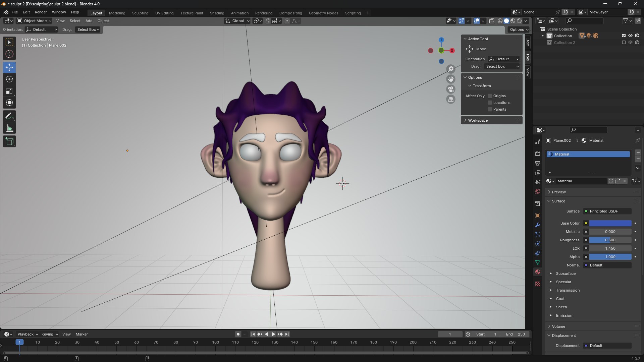
Task: Unlink the material with X button
Action: click(625, 181)
